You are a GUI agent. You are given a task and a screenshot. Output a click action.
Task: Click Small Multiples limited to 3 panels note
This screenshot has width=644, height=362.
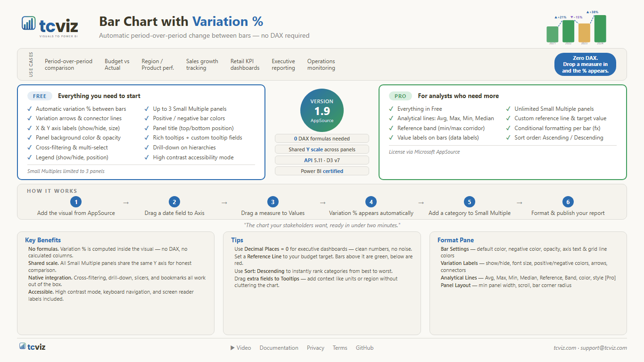(66, 171)
